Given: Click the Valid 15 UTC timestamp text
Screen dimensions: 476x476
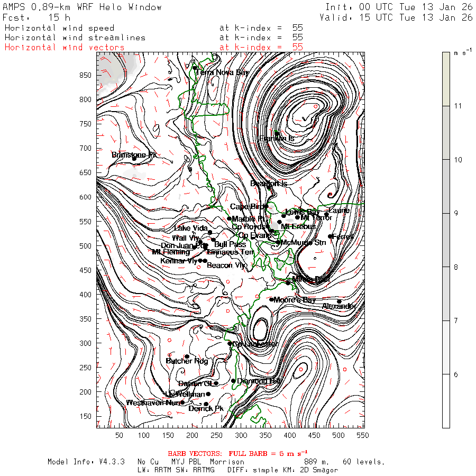Looking at the screenshot, I should (x=396, y=17).
